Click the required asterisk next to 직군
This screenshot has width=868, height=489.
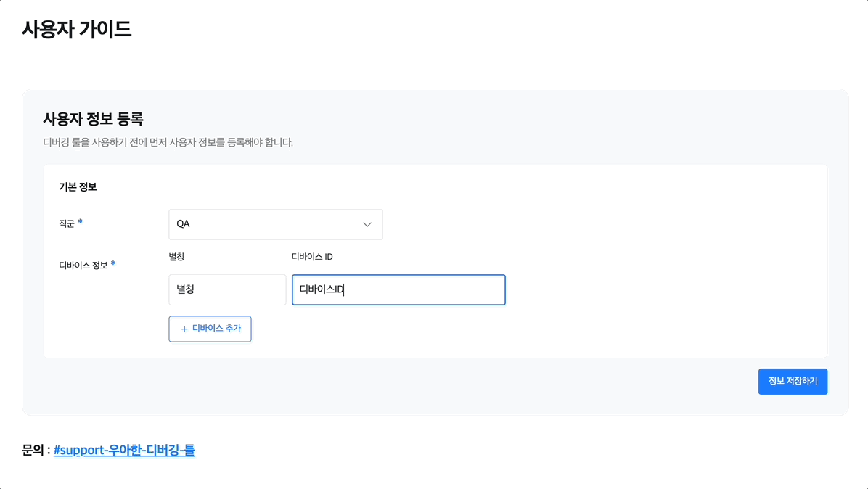click(x=81, y=222)
